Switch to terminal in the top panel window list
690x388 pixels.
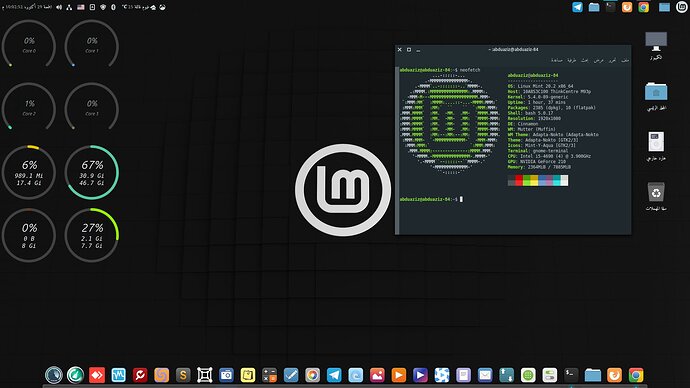click(x=610, y=7)
